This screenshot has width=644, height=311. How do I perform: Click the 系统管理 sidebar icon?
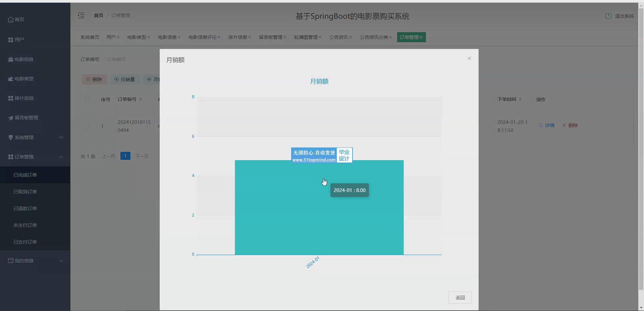(x=11, y=137)
